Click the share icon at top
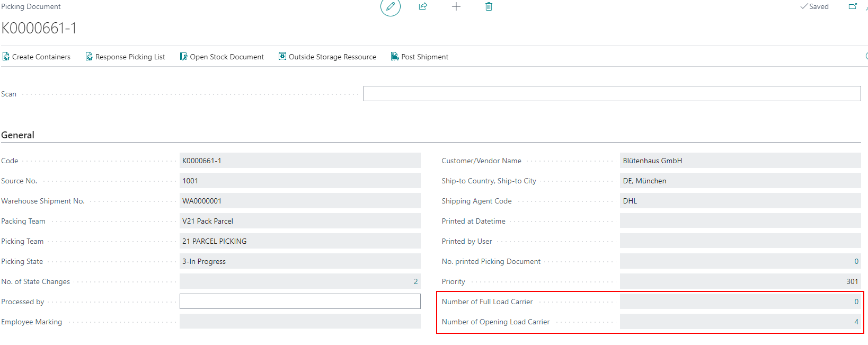Viewport: 868px width, 345px height. [x=423, y=7]
